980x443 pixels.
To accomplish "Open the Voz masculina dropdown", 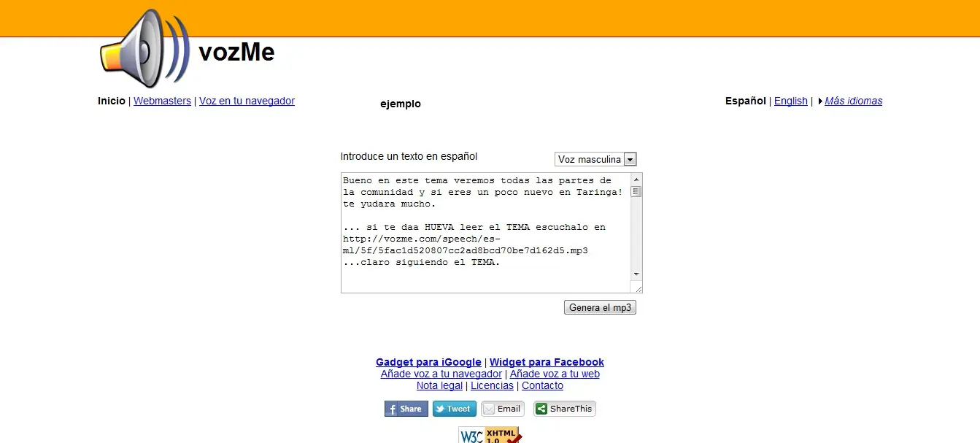I will pos(595,159).
